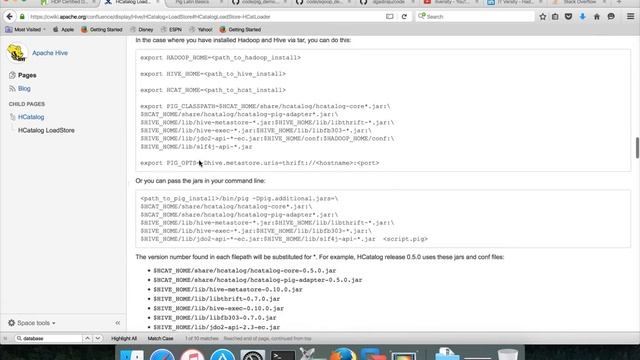This screenshot has height=360, width=640.
Task: Open the Firefox hamburger menu
Action: tap(630, 17)
